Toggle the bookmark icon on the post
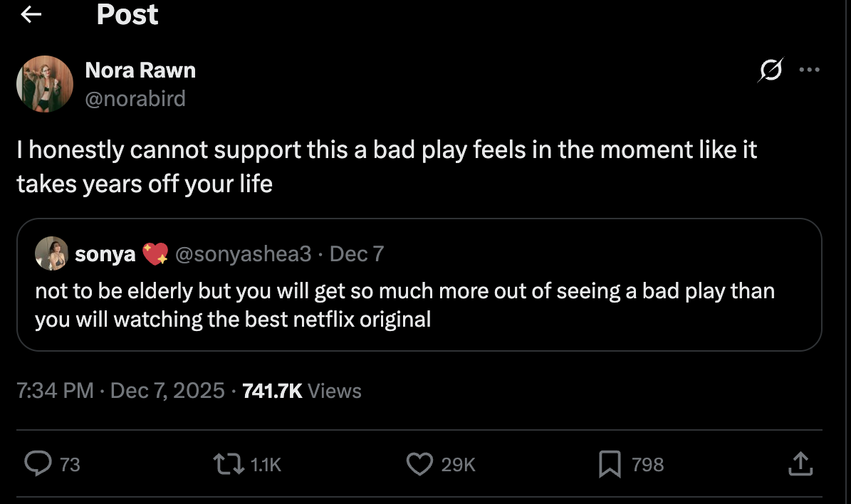The image size is (851, 504). click(x=610, y=464)
